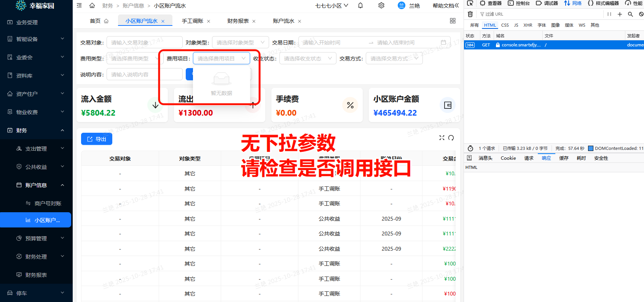Open the 对象类型 dropdown
The width and height of the screenshot is (644, 302).
point(240,43)
